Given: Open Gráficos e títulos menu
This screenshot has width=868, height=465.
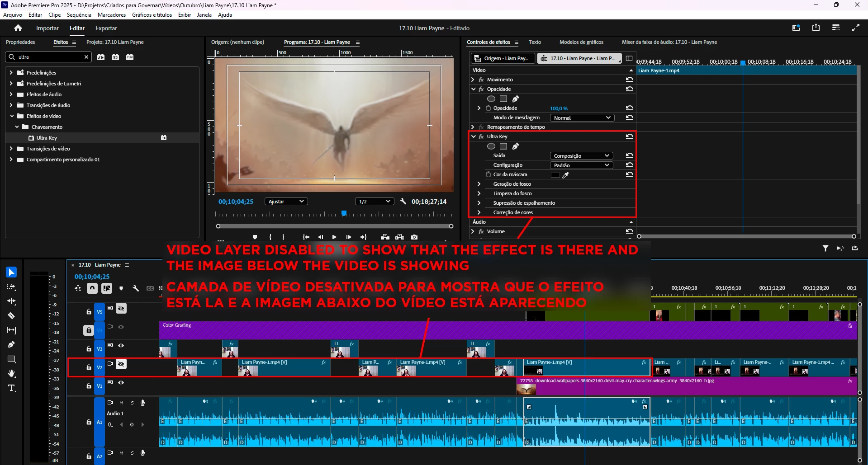Looking at the screenshot, I should point(152,15).
